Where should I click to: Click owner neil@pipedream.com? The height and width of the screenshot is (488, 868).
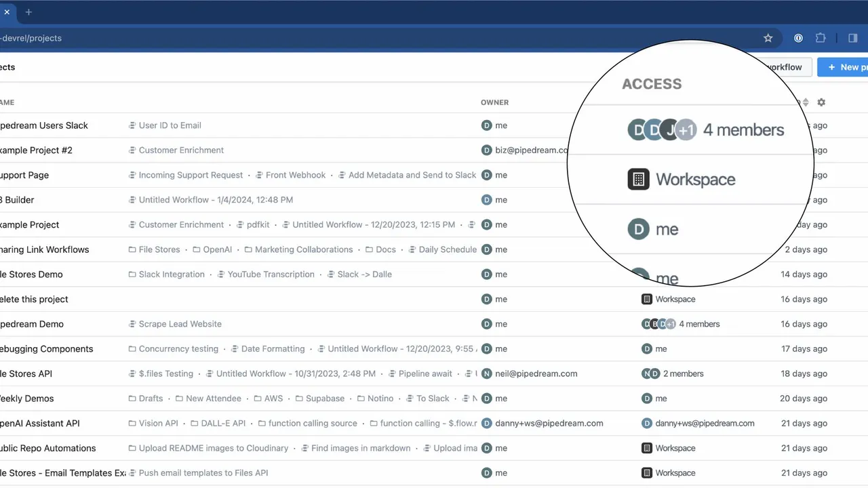tap(536, 373)
